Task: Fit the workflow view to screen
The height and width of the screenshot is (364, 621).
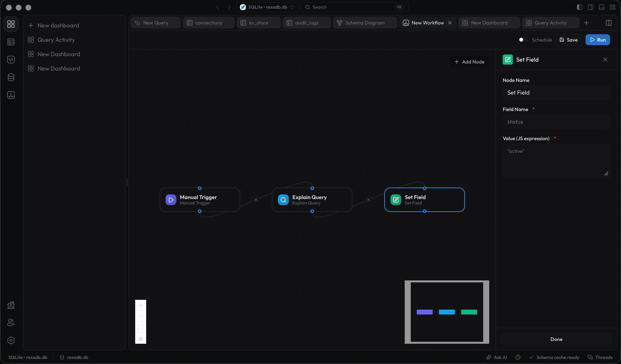Action: (141, 327)
